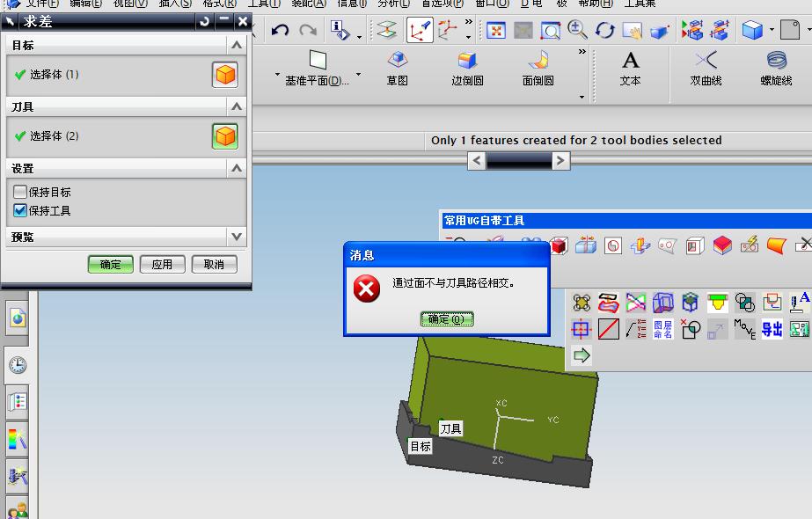This screenshot has width=812, height=519.
Task: Click the Datum Plane (基准平面) tool
Action: pos(317,69)
